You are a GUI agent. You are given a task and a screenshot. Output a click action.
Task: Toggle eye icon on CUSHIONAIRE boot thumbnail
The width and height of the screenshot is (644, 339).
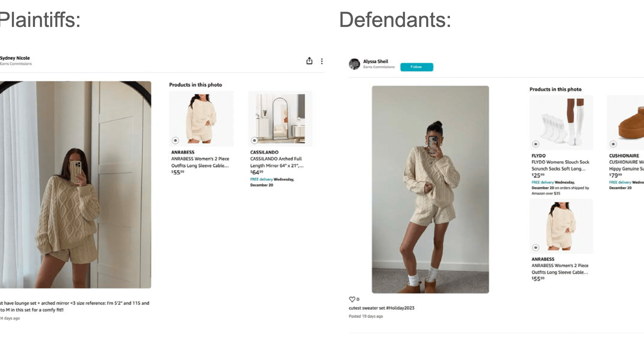(613, 144)
